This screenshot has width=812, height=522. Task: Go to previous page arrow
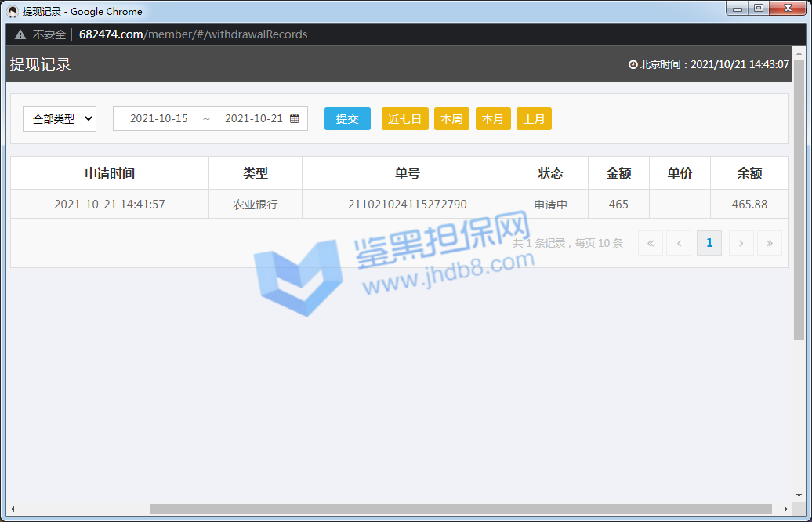pos(678,243)
